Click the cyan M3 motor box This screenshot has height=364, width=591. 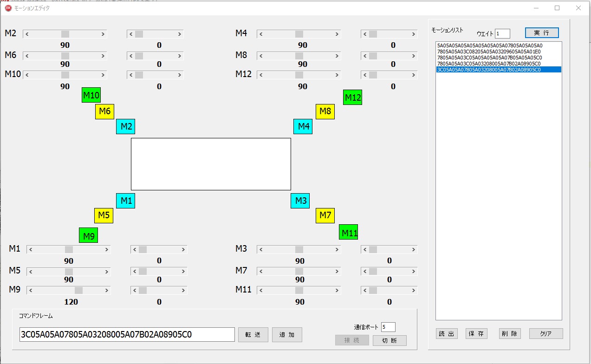coord(300,201)
